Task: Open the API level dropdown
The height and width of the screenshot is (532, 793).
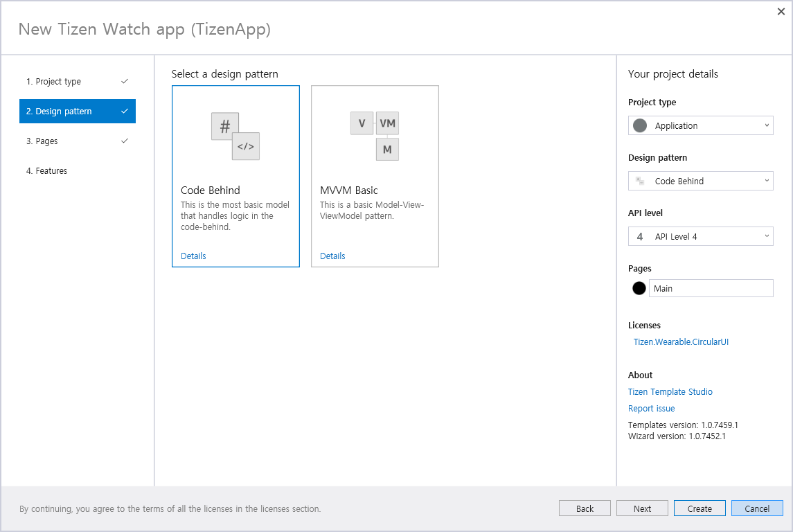Action: click(767, 236)
